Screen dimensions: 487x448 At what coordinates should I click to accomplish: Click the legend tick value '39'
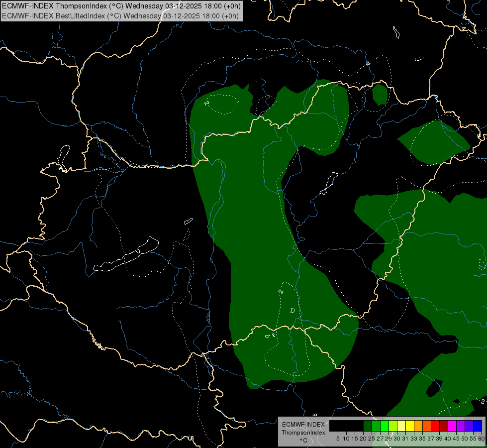click(x=439, y=439)
